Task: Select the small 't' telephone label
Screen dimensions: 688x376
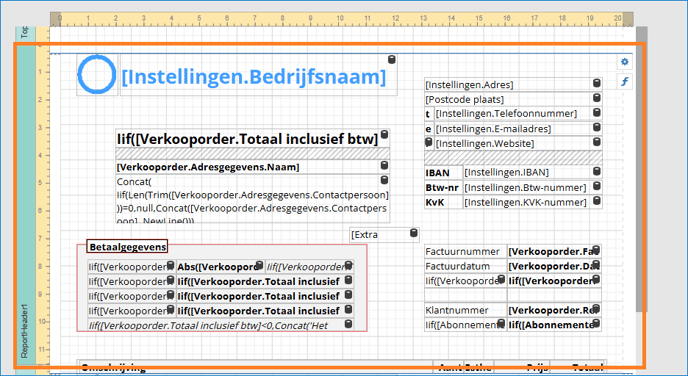Action: tap(428, 114)
